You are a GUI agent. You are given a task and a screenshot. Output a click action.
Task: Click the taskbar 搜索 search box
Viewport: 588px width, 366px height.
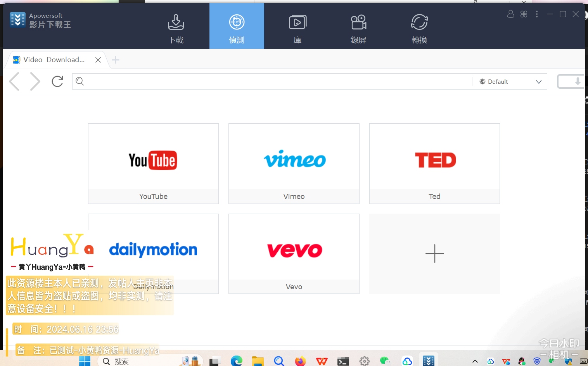click(x=149, y=361)
